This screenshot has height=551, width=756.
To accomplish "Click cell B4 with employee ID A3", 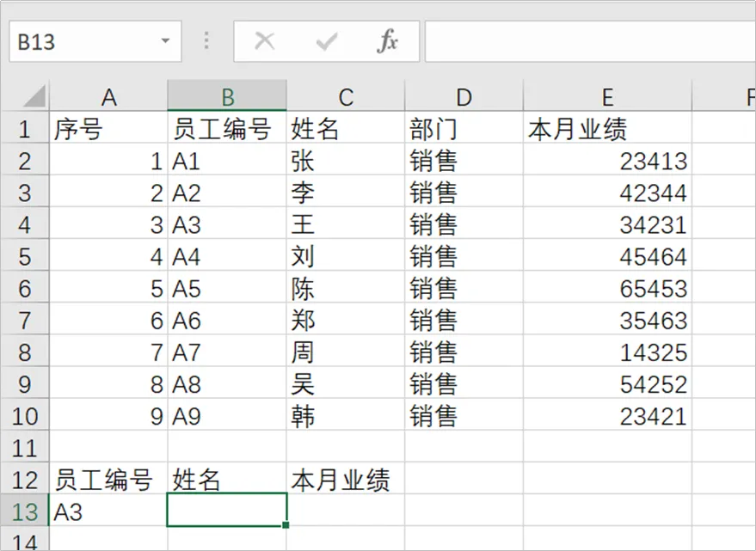I will 227,223.
